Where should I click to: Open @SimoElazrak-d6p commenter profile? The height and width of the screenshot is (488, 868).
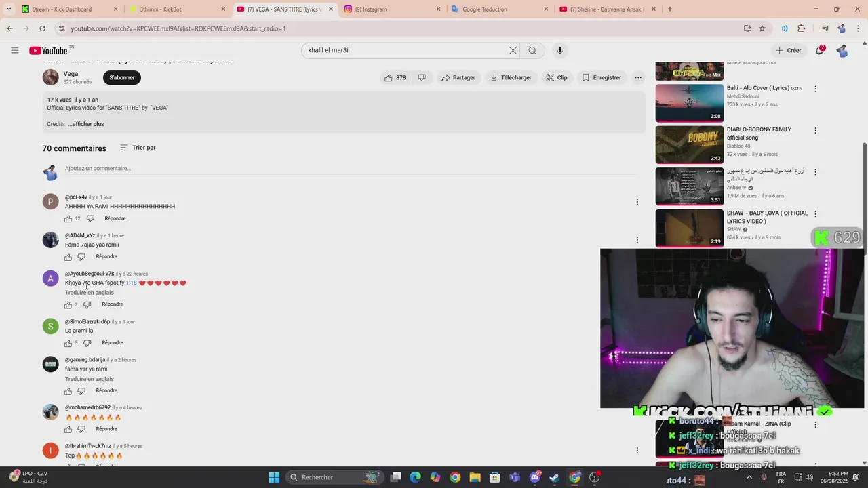click(x=87, y=322)
